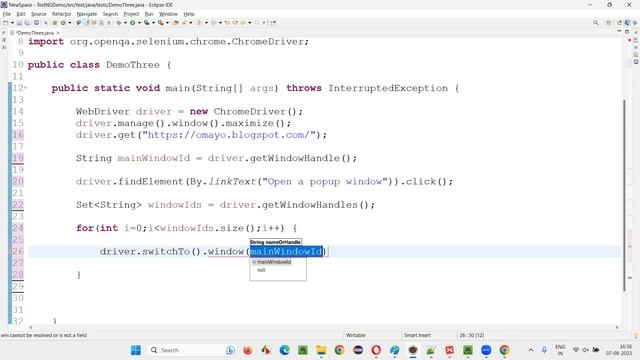Open the Windows Start menu
640x360 pixels.
[136, 350]
